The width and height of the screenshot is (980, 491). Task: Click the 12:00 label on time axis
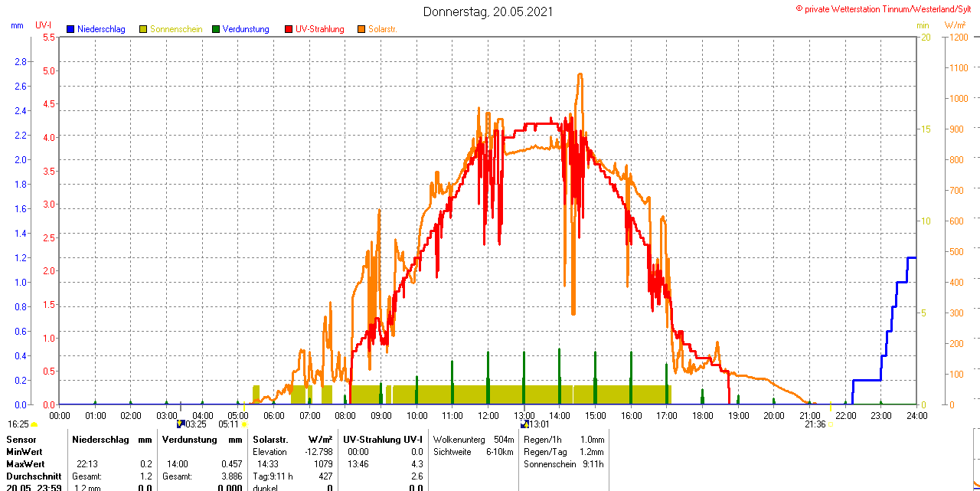point(488,415)
